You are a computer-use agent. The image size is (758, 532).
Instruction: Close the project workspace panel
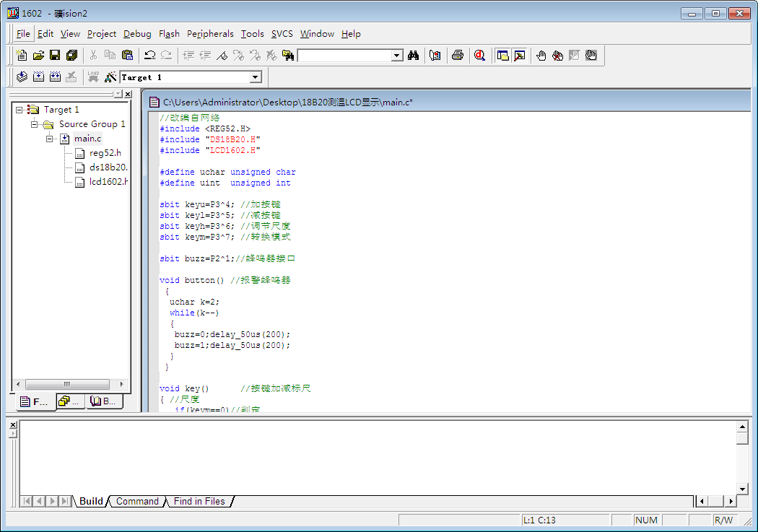[128, 95]
